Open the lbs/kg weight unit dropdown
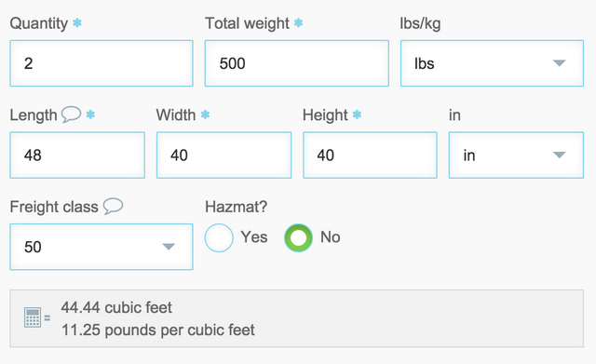 [x=492, y=63]
